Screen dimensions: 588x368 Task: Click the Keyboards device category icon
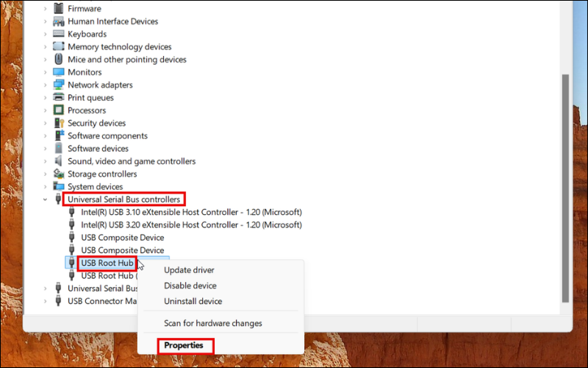[59, 34]
